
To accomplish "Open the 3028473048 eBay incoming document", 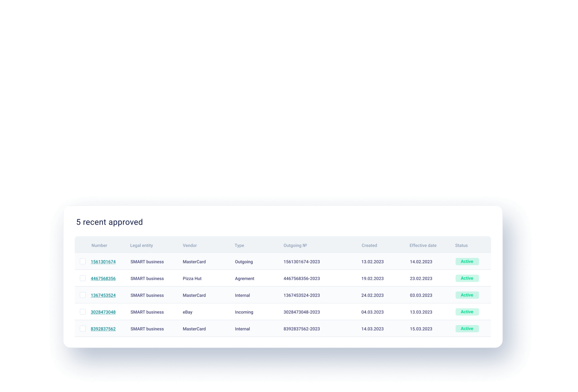I will pyautogui.click(x=103, y=312).
